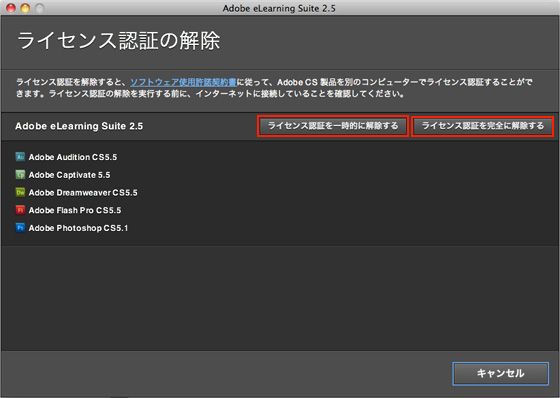Image resolution: width=560 pixels, height=398 pixels.
Task: Click the Adobe eLearning Suite 2.5 product heading
Action: pos(79,126)
